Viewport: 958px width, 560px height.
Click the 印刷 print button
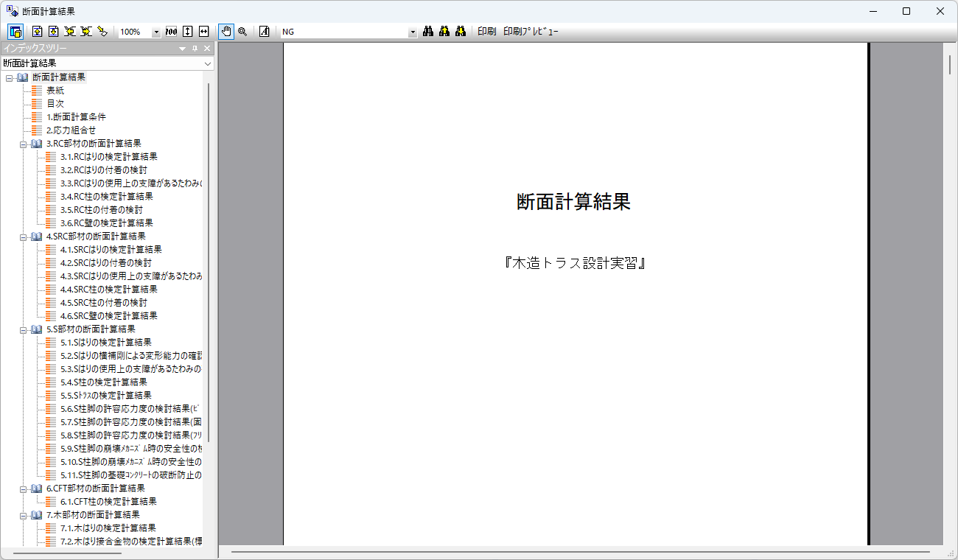click(486, 32)
